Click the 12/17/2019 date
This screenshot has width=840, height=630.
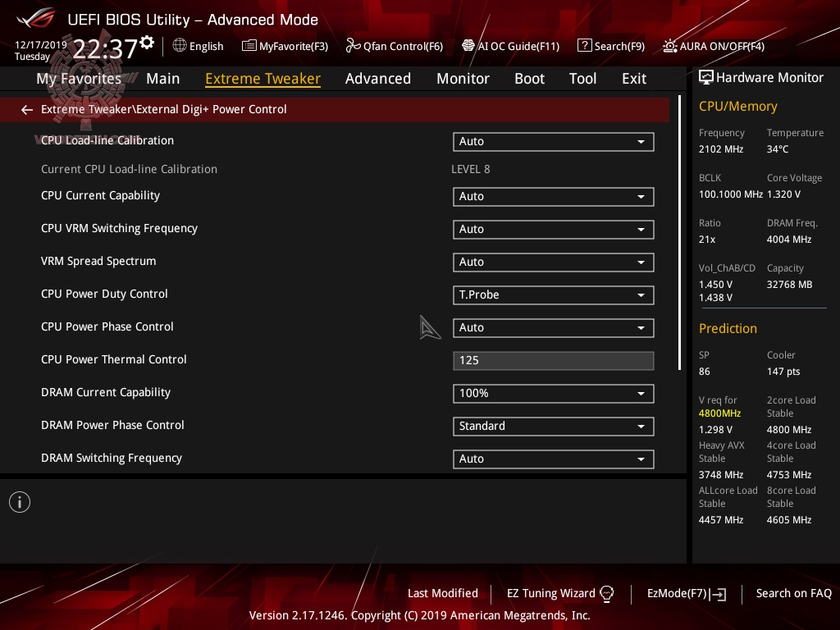pos(41,44)
